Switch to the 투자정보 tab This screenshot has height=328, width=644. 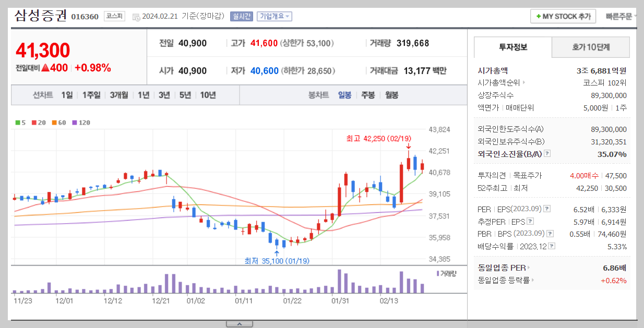513,47
